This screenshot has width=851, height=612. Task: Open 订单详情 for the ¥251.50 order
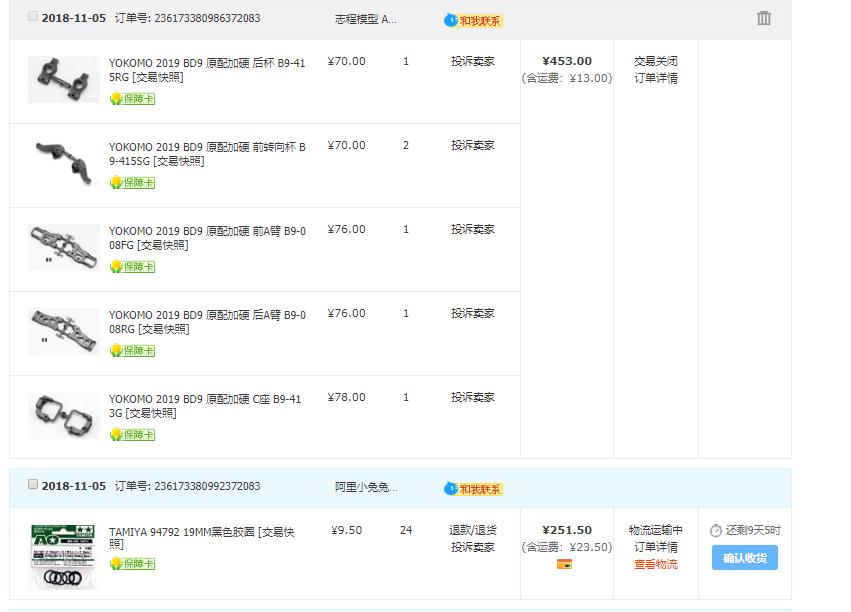(656, 547)
